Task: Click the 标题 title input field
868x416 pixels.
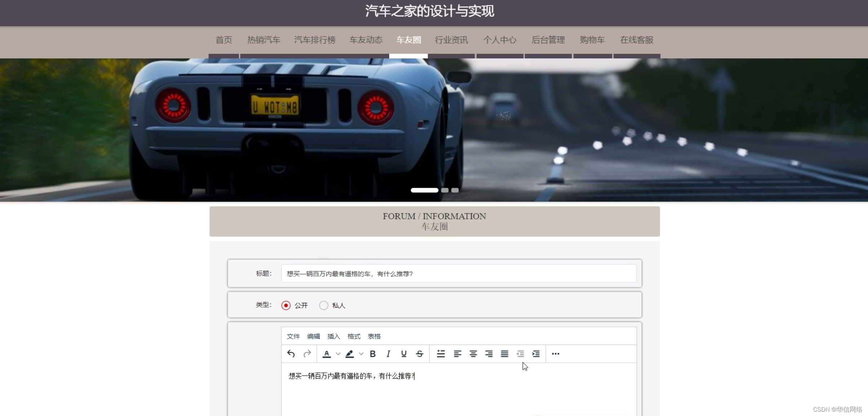Action: [459, 274]
